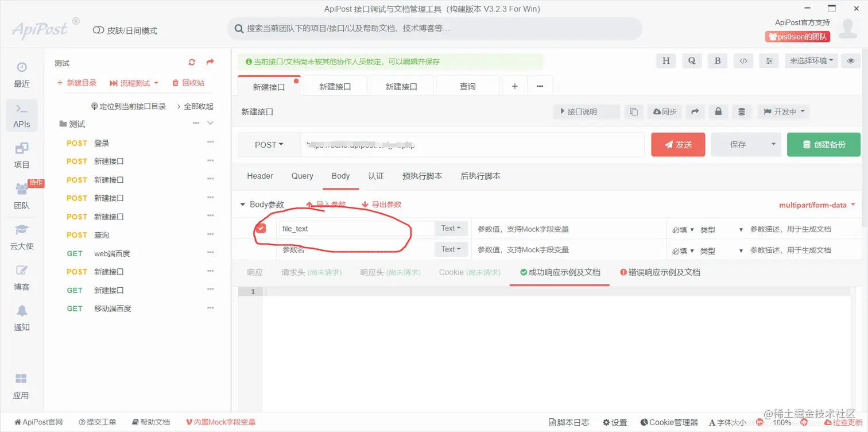Open the POST method dropdown

tap(269, 145)
